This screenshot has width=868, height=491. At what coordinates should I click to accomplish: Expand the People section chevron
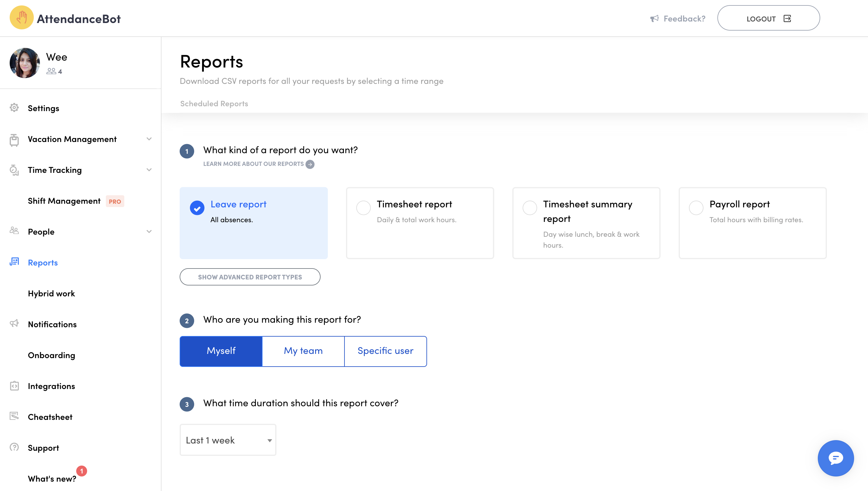click(x=149, y=232)
